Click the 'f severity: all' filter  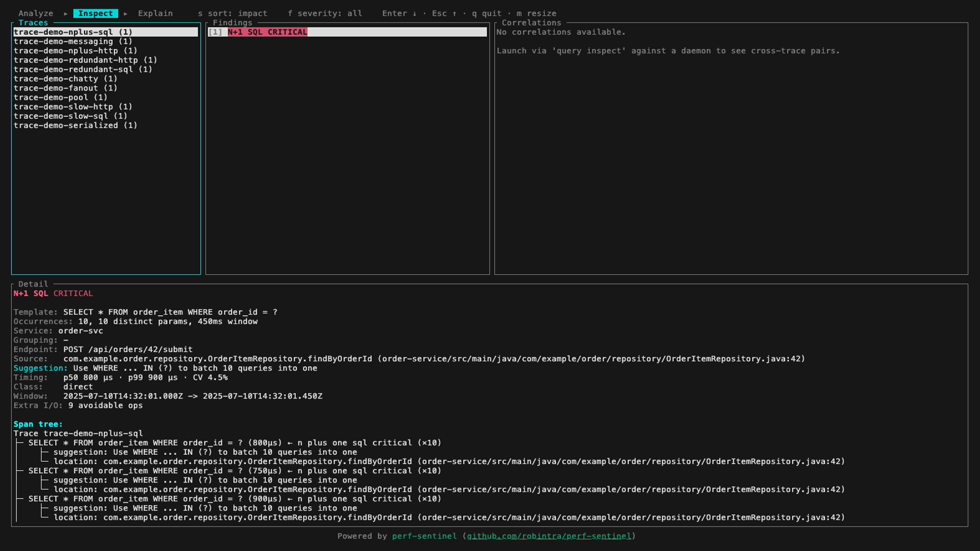coord(325,13)
